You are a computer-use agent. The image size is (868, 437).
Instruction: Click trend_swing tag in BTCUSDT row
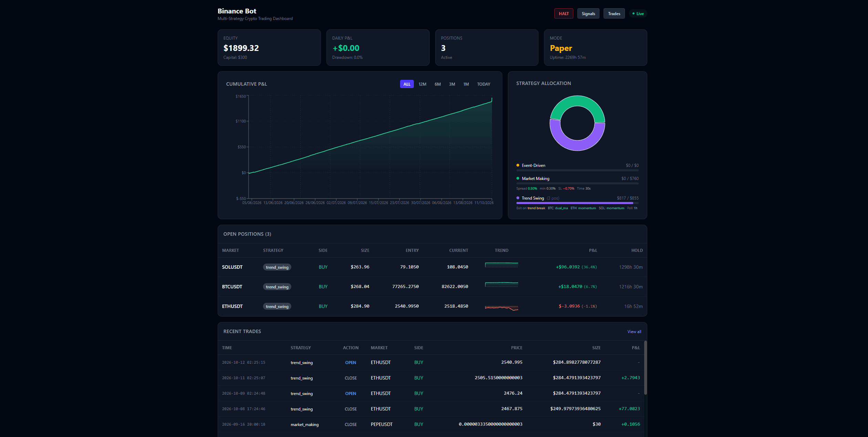tap(277, 287)
